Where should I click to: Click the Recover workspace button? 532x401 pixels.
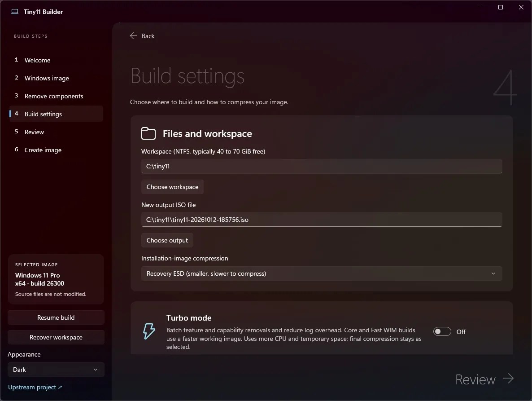56,337
